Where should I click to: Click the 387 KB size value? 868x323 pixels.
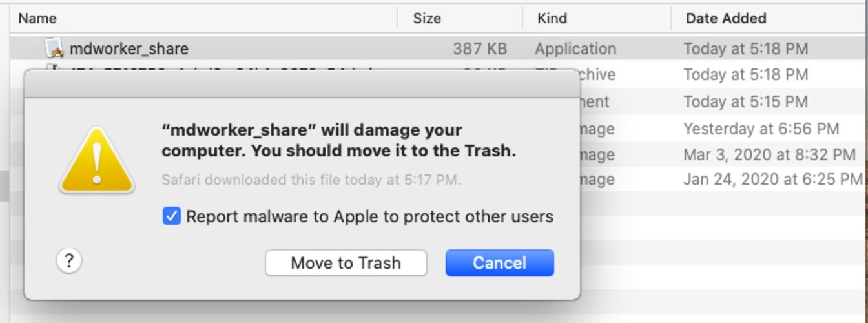click(480, 48)
